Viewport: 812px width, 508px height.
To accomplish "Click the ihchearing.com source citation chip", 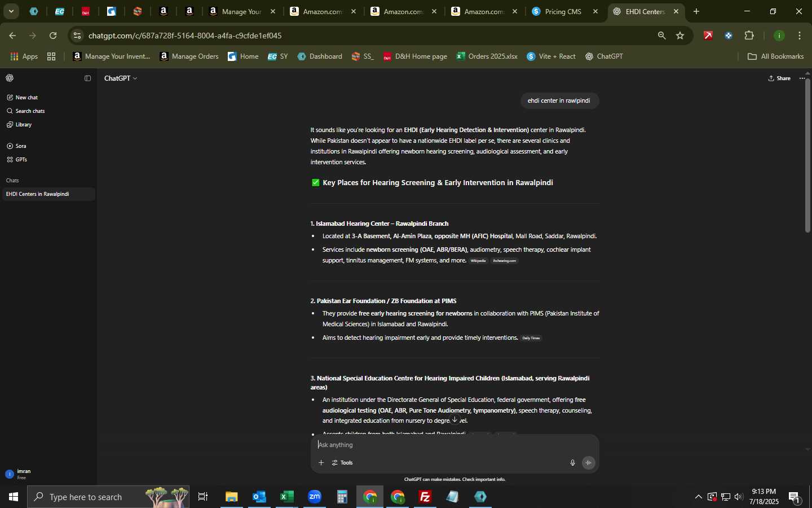I will point(505,261).
